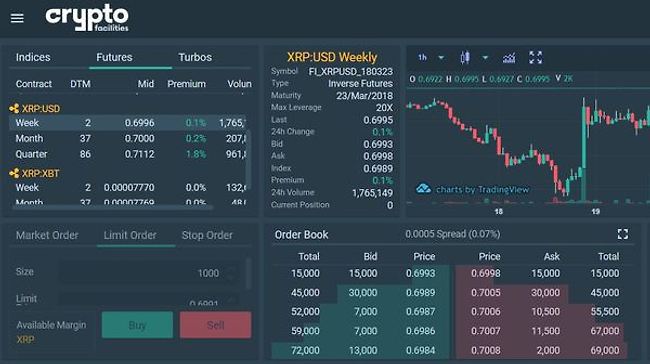Click the 10,500 ask quantity

546,311
